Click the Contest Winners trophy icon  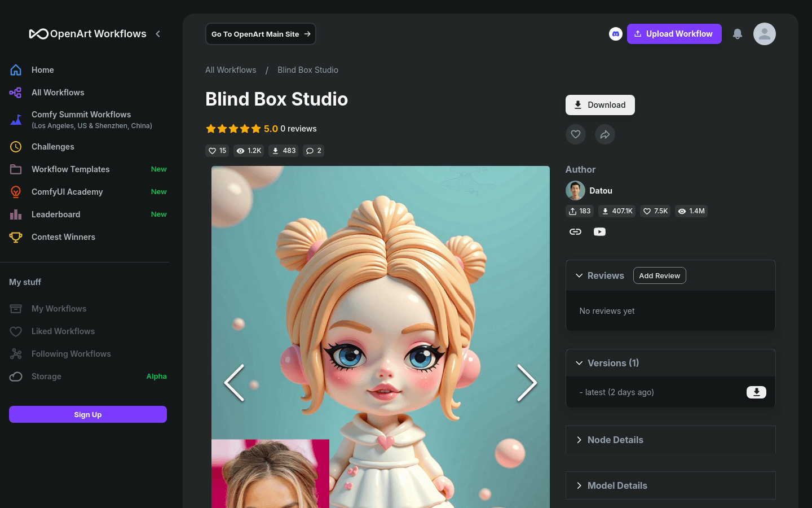16,237
